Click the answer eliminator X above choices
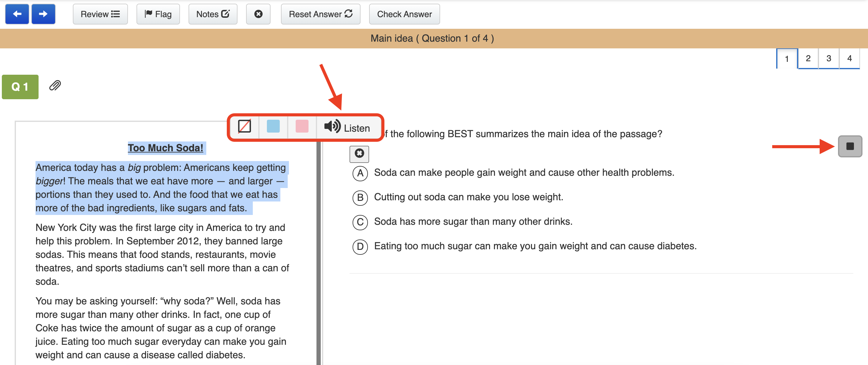The image size is (868, 365). point(359,154)
